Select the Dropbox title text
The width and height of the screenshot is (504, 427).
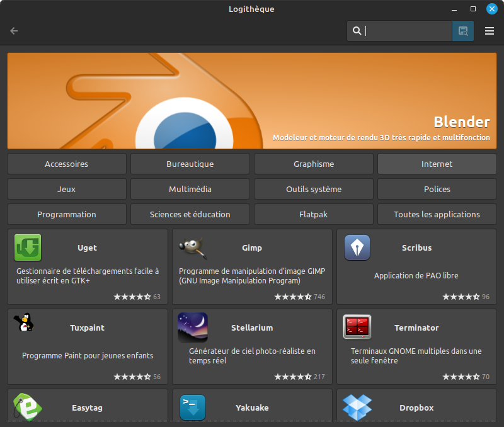416,407
